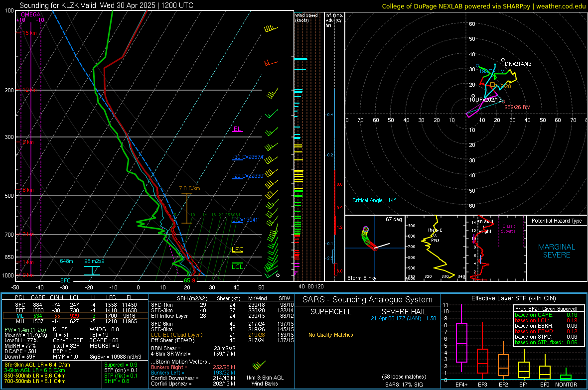Click the magenta EL marker on skew-T
Screen dimensions: 588x390
pyautogui.click(x=237, y=129)
